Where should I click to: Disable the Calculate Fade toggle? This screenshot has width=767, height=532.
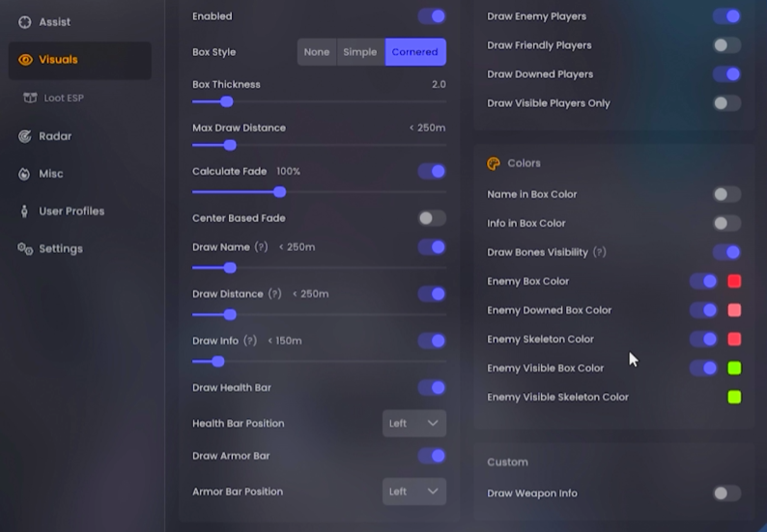click(x=432, y=171)
